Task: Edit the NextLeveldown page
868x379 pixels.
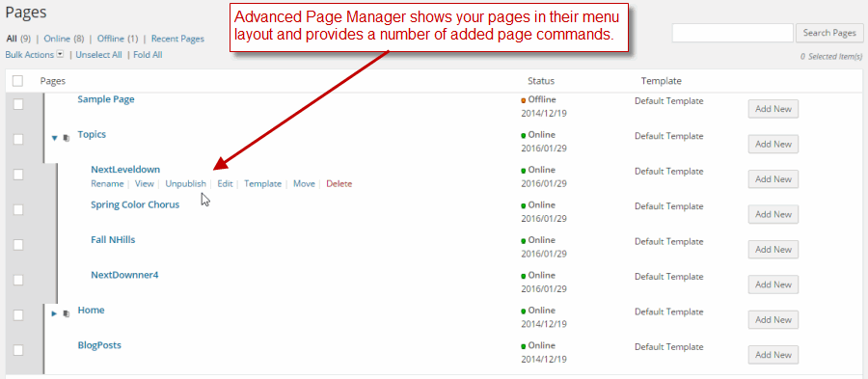Action: (225, 183)
